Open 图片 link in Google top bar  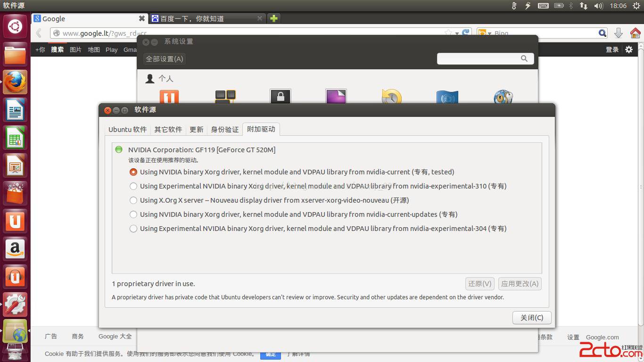pos(75,49)
